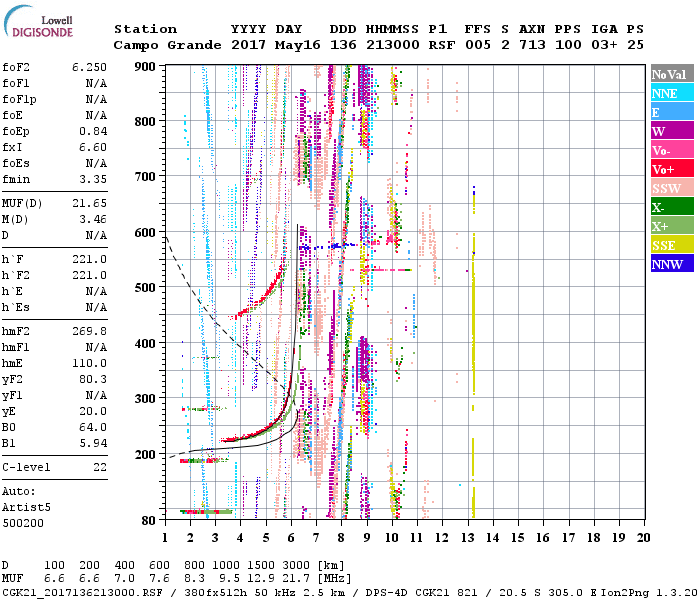Select the W purple legend swatch
Image resolution: width=700 pixels, height=600 pixels.
(672, 131)
